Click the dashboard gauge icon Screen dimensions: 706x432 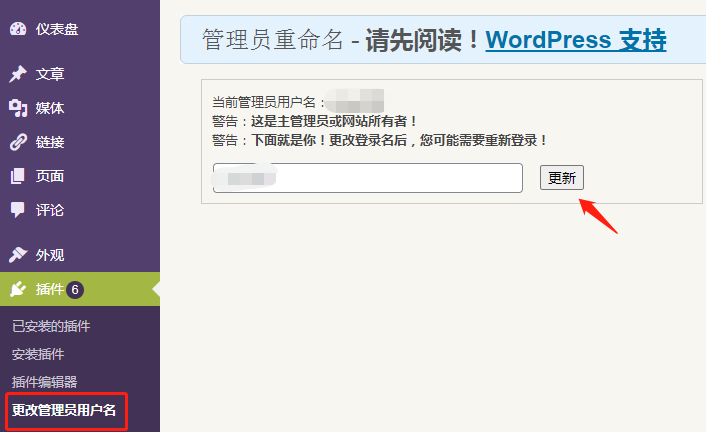18,29
